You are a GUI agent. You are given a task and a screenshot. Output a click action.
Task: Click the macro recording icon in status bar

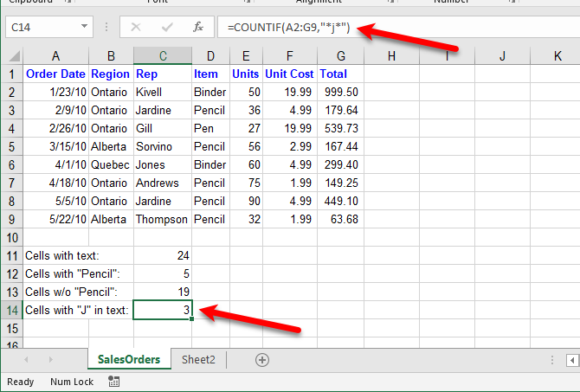coord(113,382)
